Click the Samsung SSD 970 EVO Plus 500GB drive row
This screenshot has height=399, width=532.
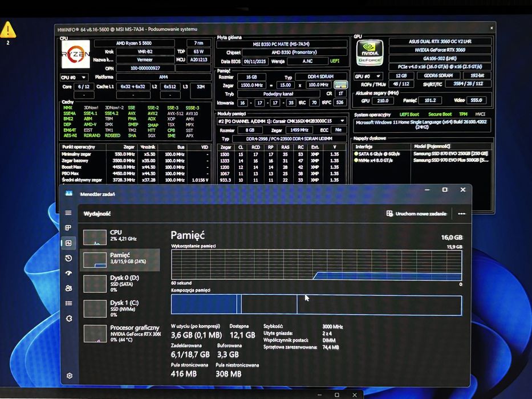point(422,160)
